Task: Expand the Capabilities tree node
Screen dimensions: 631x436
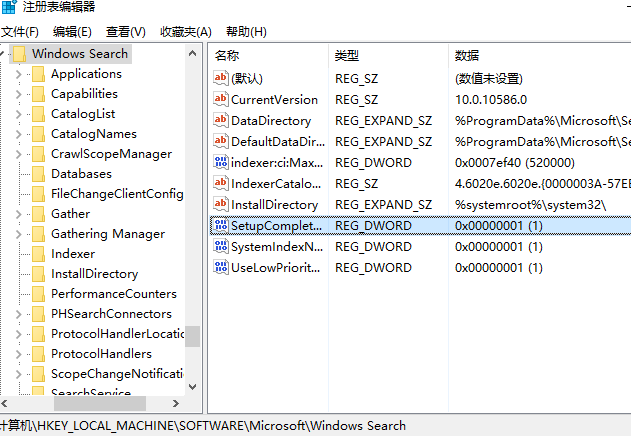Action: point(18,94)
